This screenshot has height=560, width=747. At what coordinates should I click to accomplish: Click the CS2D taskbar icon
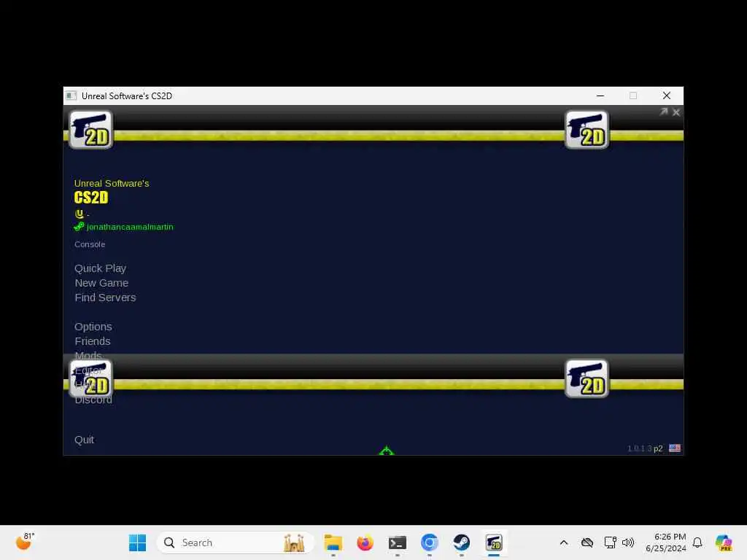click(494, 542)
